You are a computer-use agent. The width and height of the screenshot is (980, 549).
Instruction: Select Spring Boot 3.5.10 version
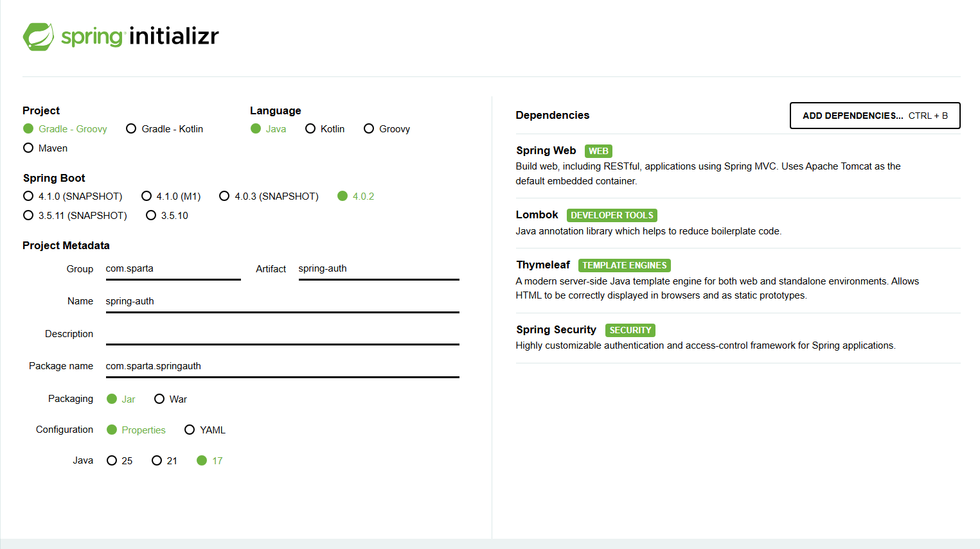pos(167,215)
